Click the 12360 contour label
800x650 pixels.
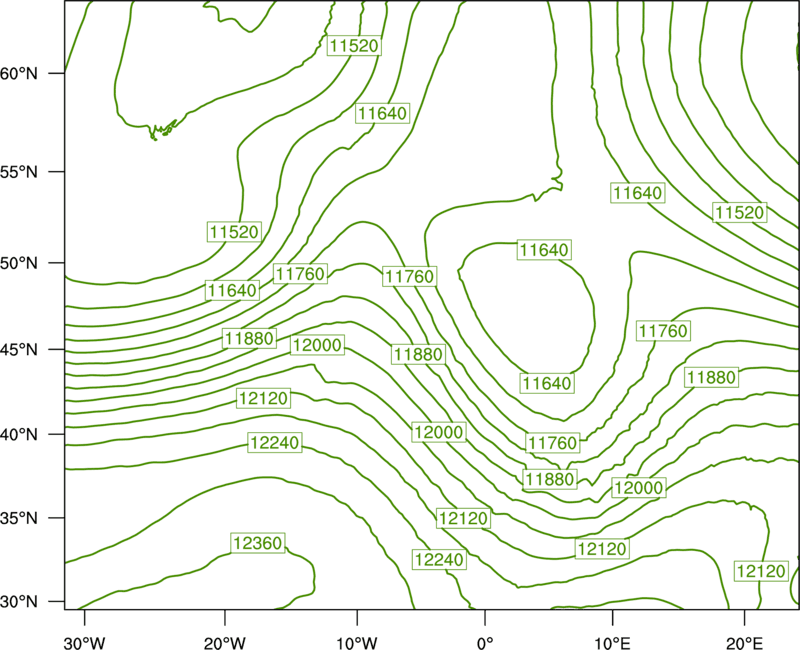coord(258,543)
